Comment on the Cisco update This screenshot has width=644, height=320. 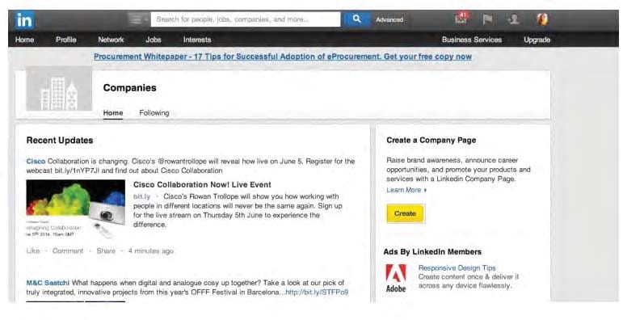point(68,251)
